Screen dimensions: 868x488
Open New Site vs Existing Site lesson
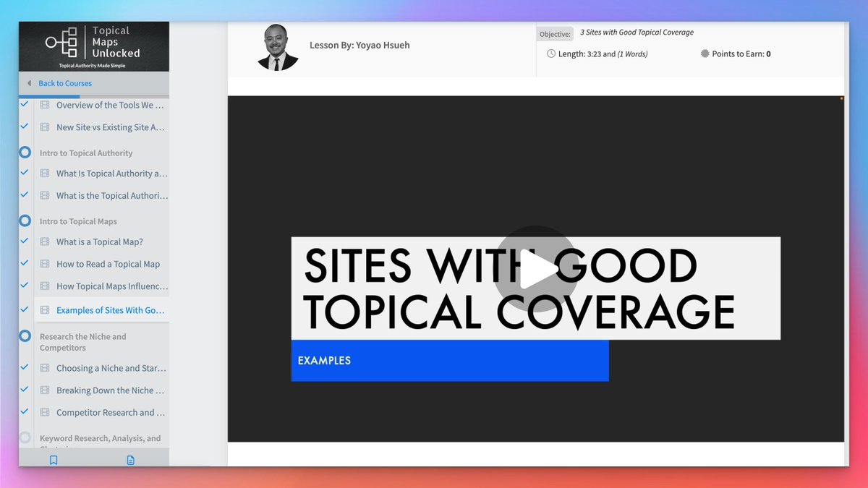[x=111, y=127]
